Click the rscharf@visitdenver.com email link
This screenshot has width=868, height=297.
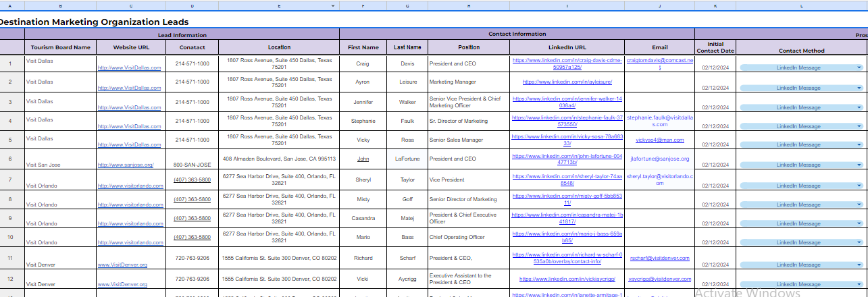659,258
